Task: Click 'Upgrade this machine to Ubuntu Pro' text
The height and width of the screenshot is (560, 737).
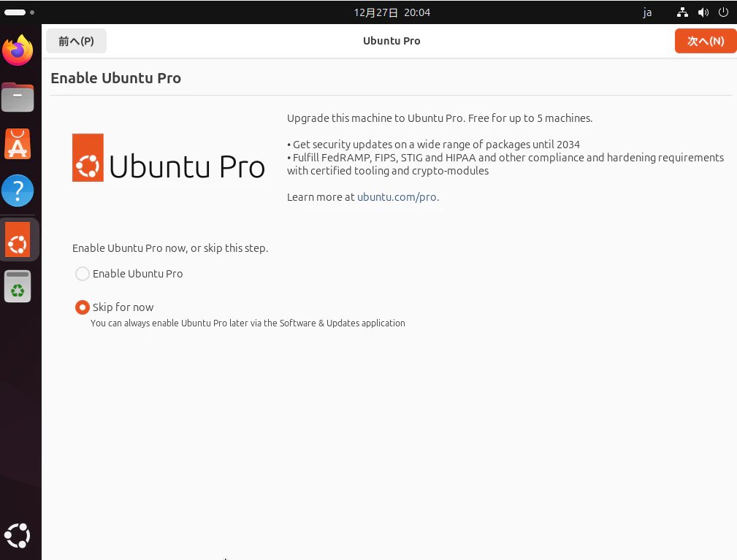Action: click(440, 118)
